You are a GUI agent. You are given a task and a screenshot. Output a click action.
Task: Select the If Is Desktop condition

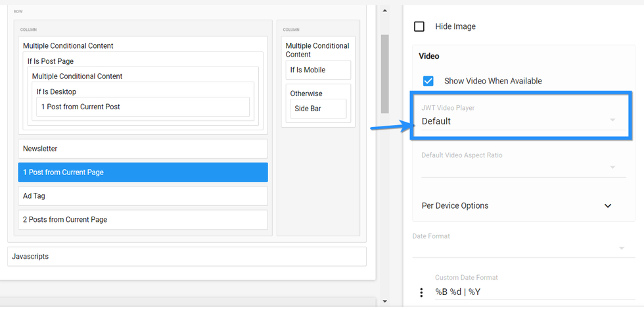click(57, 91)
